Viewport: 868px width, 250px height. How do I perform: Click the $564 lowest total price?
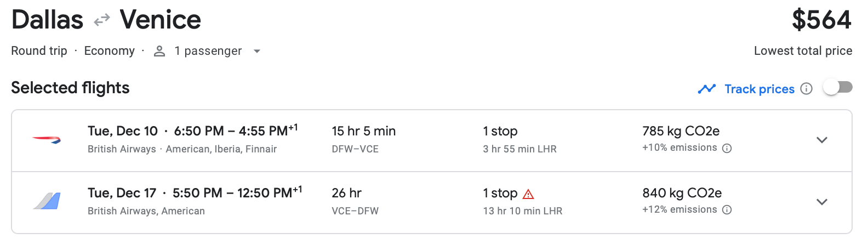tap(821, 20)
